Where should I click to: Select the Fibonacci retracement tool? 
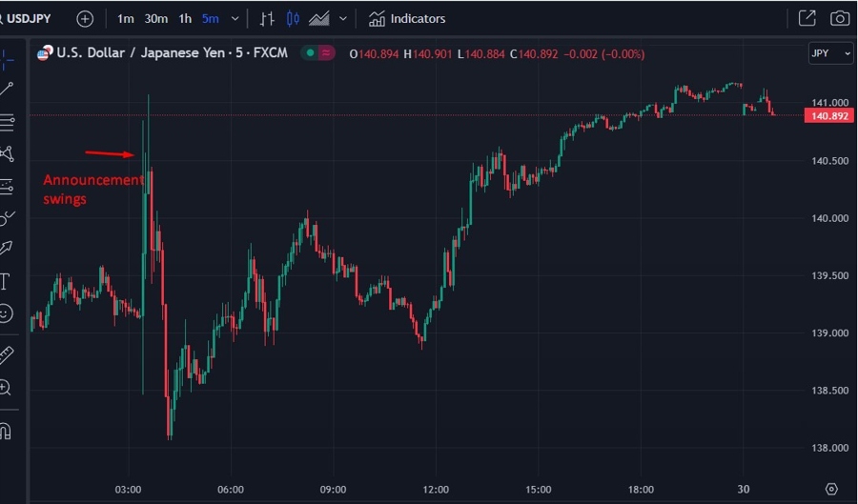7,122
